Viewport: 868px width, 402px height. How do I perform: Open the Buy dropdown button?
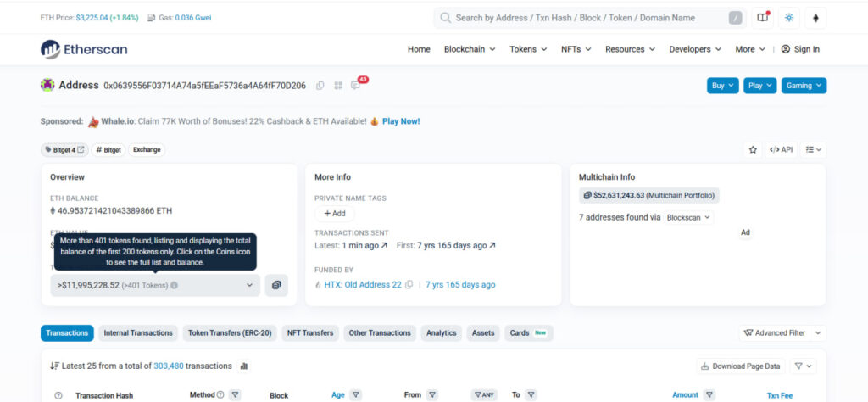722,86
